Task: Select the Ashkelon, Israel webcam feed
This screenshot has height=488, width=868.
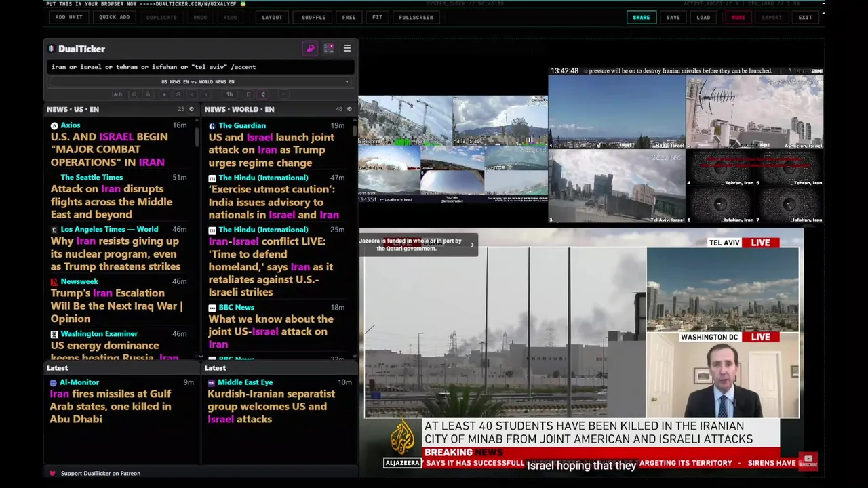Action: pos(755,112)
